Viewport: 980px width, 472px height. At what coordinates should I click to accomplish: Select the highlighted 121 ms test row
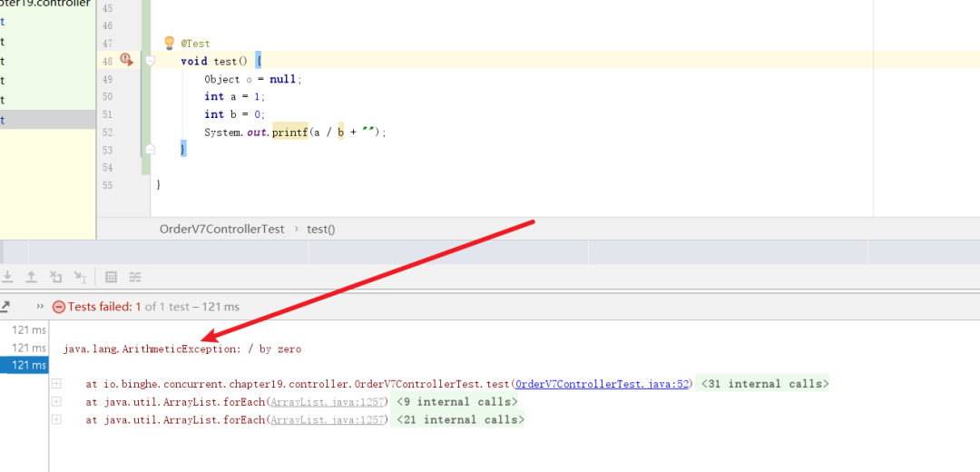[24, 365]
